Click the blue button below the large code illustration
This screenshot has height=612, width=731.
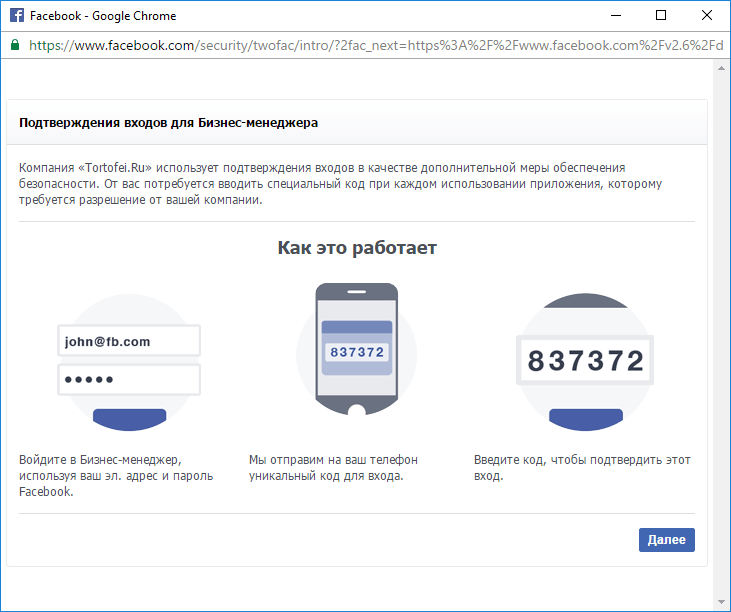pos(585,418)
